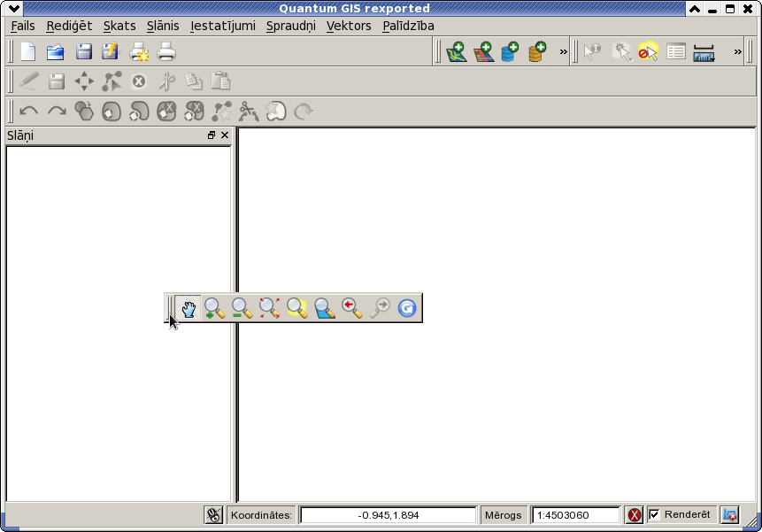Select the Zoom In magnifier
This screenshot has height=532, width=762.
tap(214, 308)
